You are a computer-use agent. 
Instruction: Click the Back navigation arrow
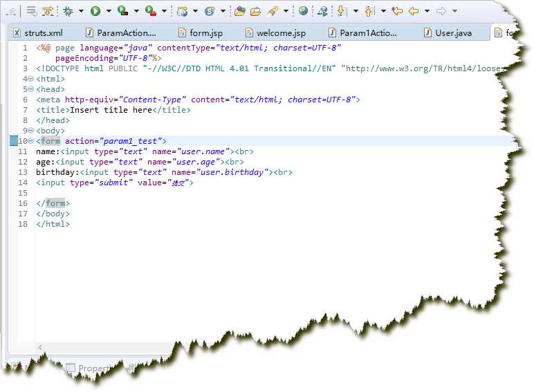coord(414,11)
